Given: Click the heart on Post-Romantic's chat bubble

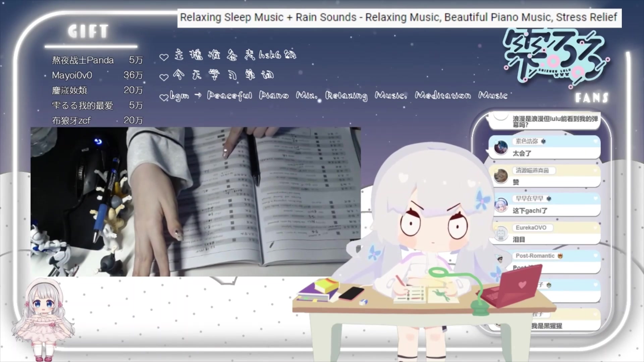Looking at the screenshot, I should 595,256.
